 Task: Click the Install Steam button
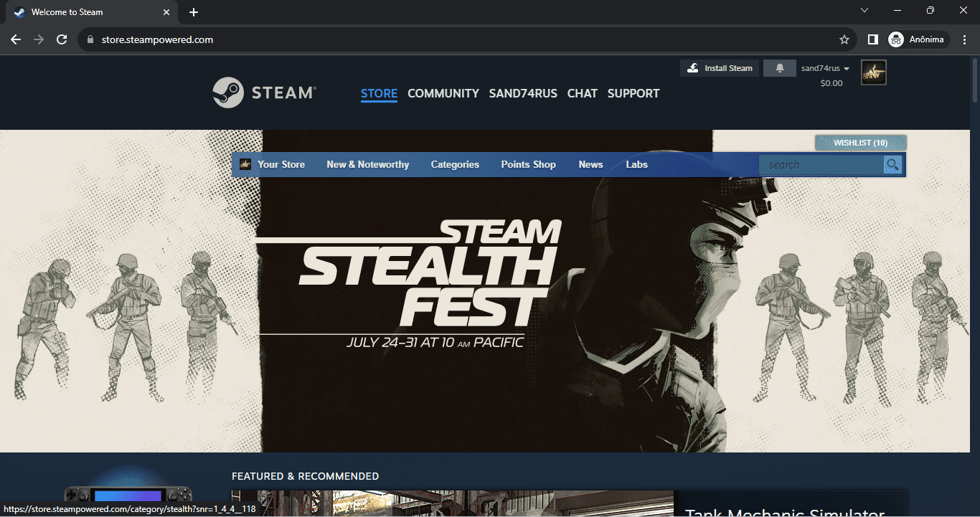(x=720, y=68)
